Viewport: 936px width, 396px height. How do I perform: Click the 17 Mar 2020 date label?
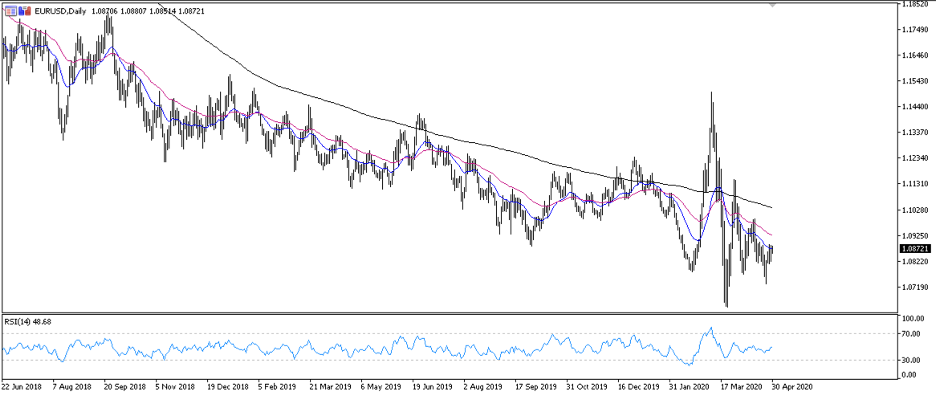point(741,386)
